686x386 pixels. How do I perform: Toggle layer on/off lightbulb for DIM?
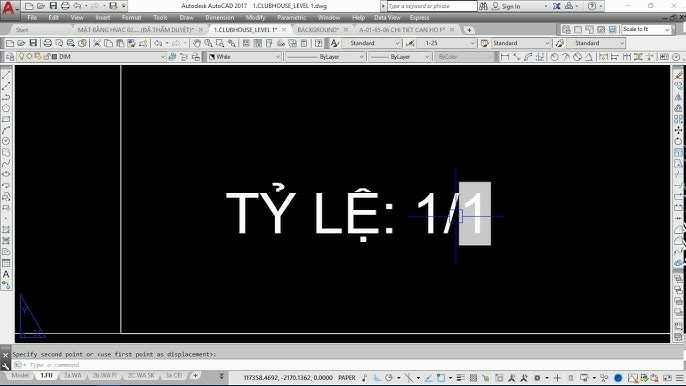coord(21,57)
